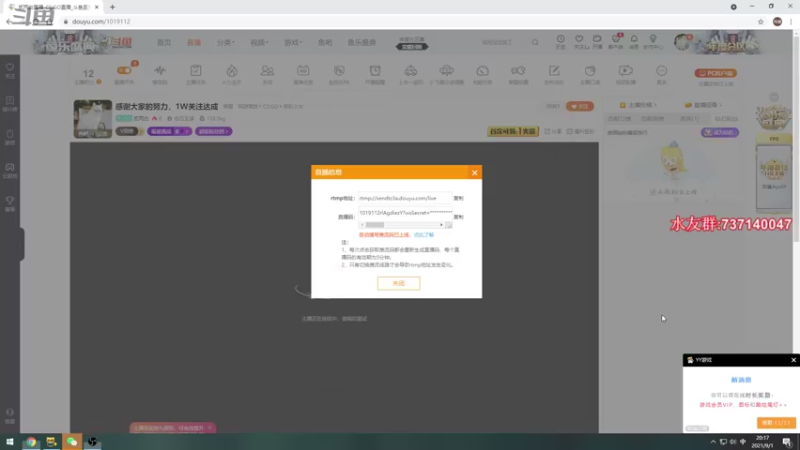Click the streamer room avatar thumbnail
This screenshot has width=800, height=450.
pyautogui.click(x=92, y=119)
